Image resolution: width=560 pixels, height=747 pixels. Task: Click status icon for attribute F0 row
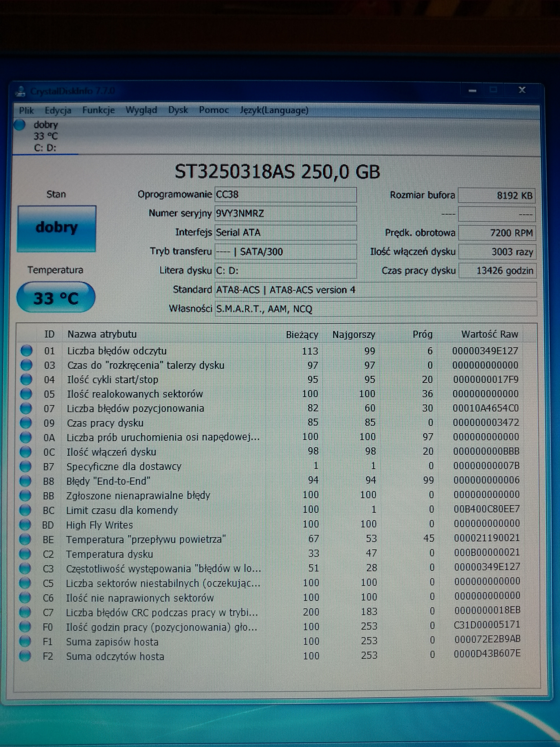[x=25, y=627]
